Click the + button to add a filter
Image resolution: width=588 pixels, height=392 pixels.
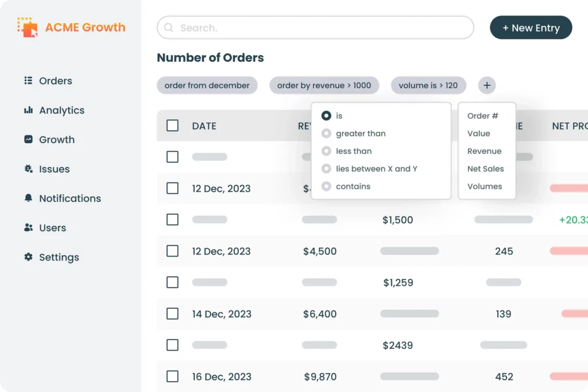coord(486,85)
